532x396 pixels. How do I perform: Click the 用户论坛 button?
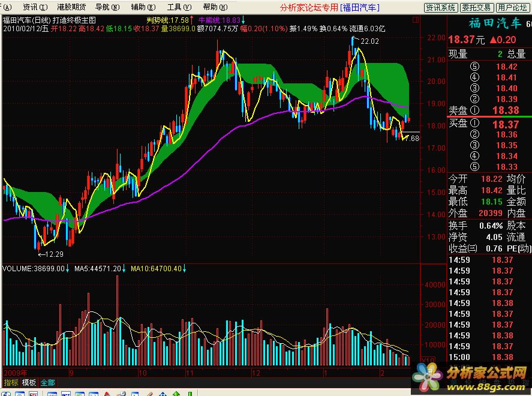(512, 7)
